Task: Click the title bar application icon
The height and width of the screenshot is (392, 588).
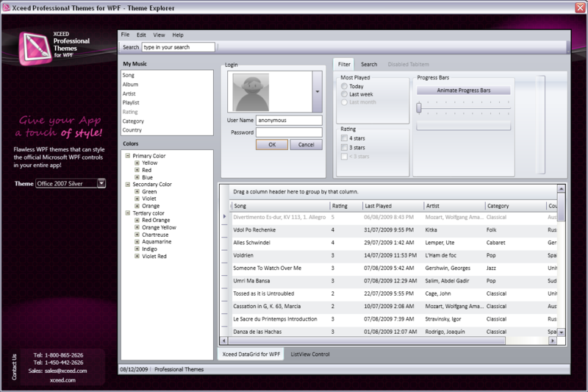Action: [7, 7]
